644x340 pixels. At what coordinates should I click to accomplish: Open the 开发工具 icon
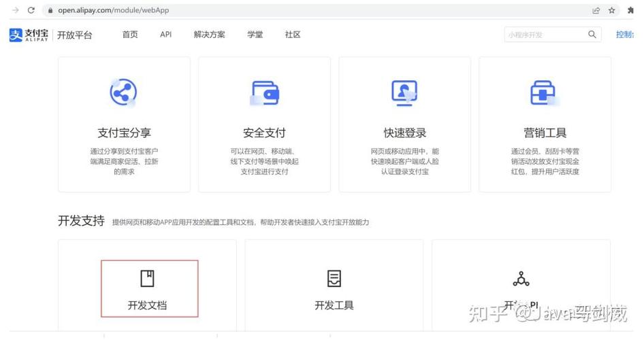click(334, 278)
